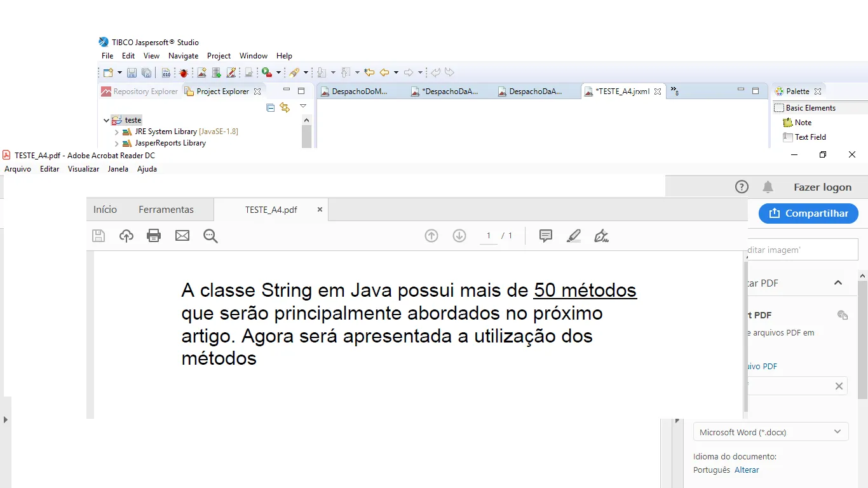Click the print icon in Acrobat toolbar
This screenshot has width=868, height=488.
coord(154,236)
